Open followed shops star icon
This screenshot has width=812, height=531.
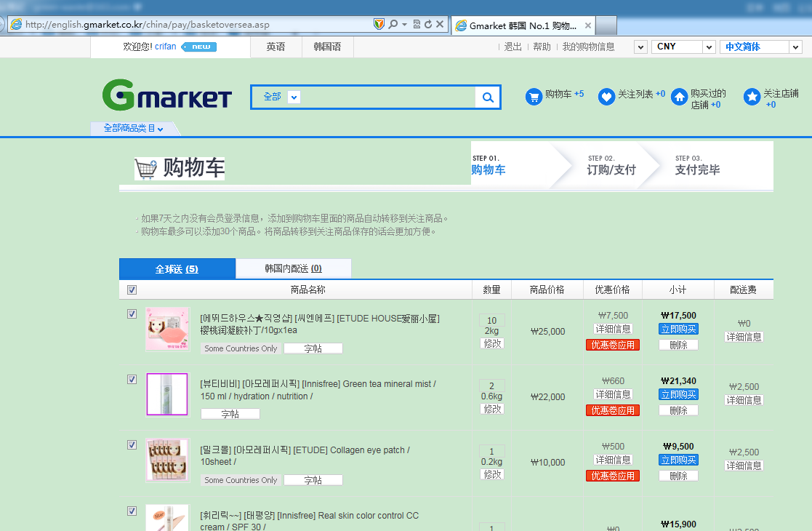pos(752,96)
